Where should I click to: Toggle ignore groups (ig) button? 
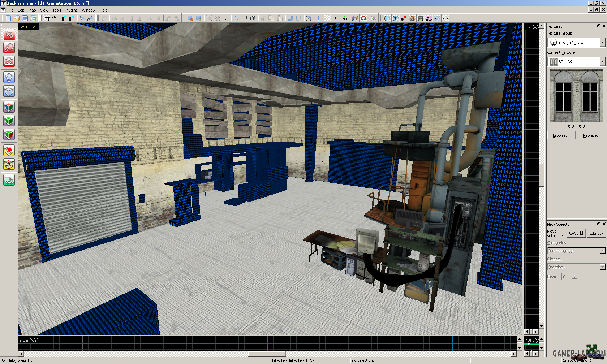click(x=225, y=18)
